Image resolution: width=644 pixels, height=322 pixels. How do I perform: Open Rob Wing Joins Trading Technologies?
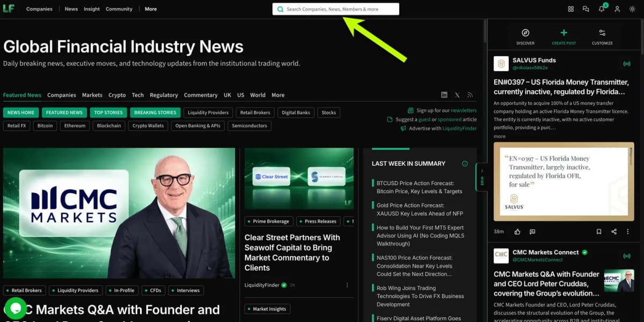tap(420, 296)
